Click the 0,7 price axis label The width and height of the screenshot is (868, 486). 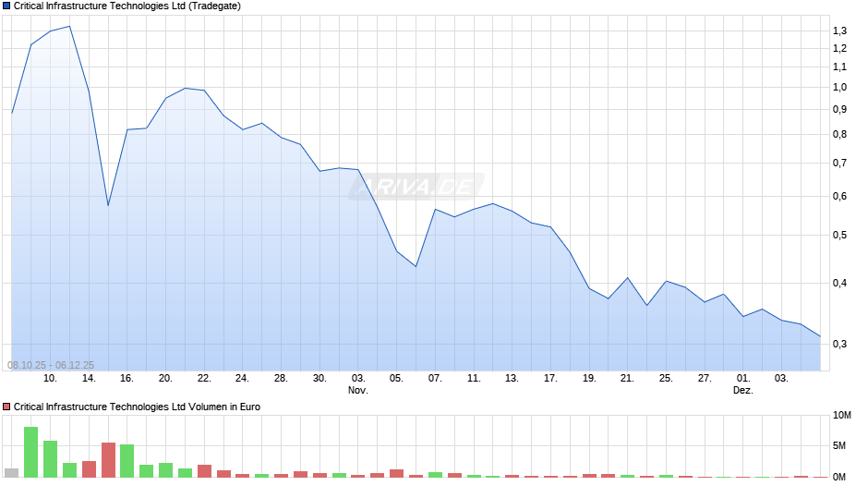click(839, 163)
